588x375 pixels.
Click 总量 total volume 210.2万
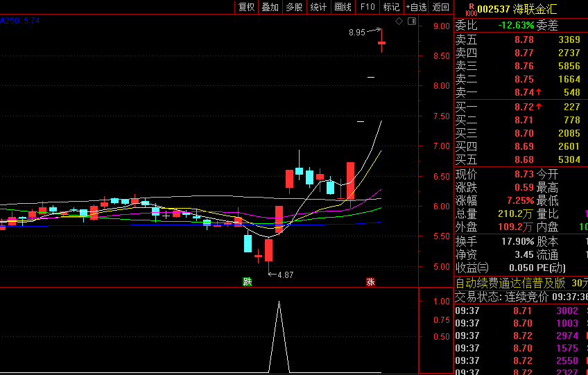tap(515, 213)
